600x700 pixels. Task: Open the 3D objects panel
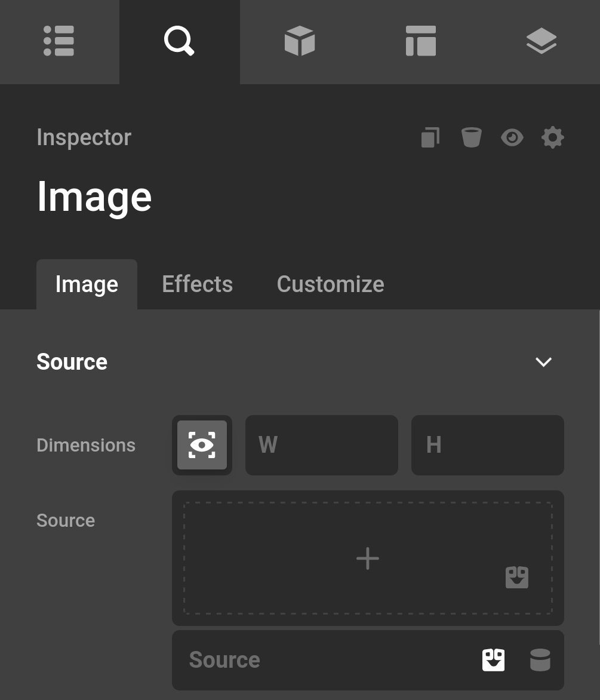[x=300, y=41]
